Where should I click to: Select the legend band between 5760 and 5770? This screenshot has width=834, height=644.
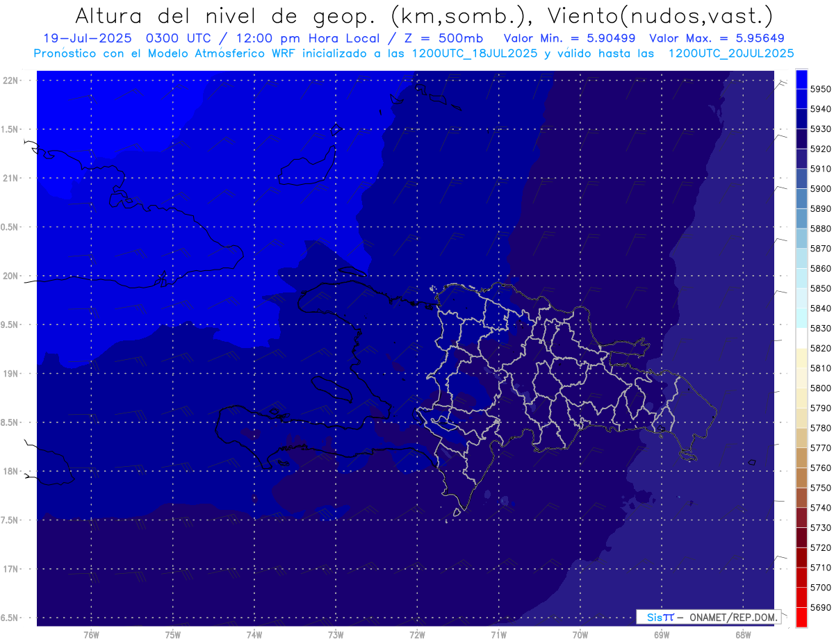pyautogui.click(x=801, y=458)
